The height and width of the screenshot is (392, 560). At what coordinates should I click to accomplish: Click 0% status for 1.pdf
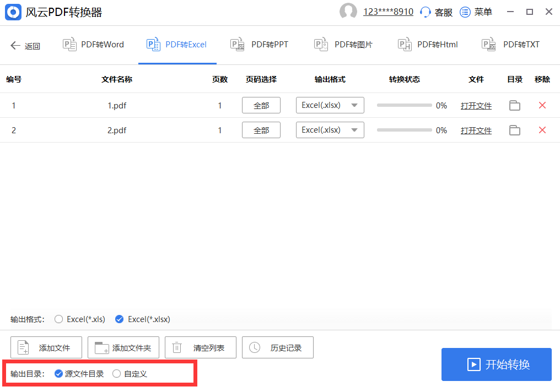(x=441, y=106)
